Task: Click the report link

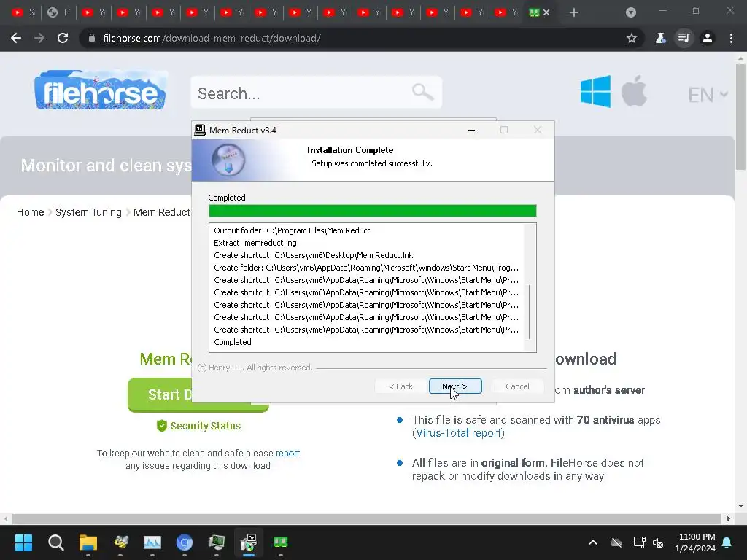Action: tap(287, 453)
